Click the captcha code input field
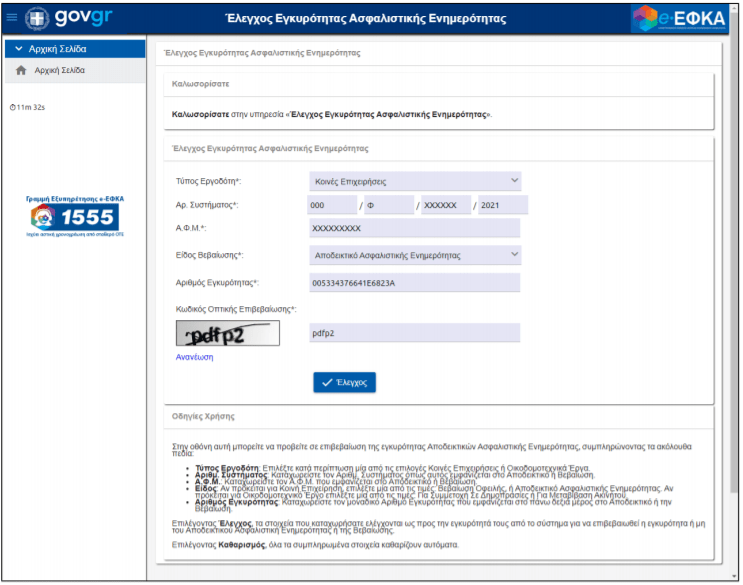Viewport: 743px width, 585px height. click(415, 333)
